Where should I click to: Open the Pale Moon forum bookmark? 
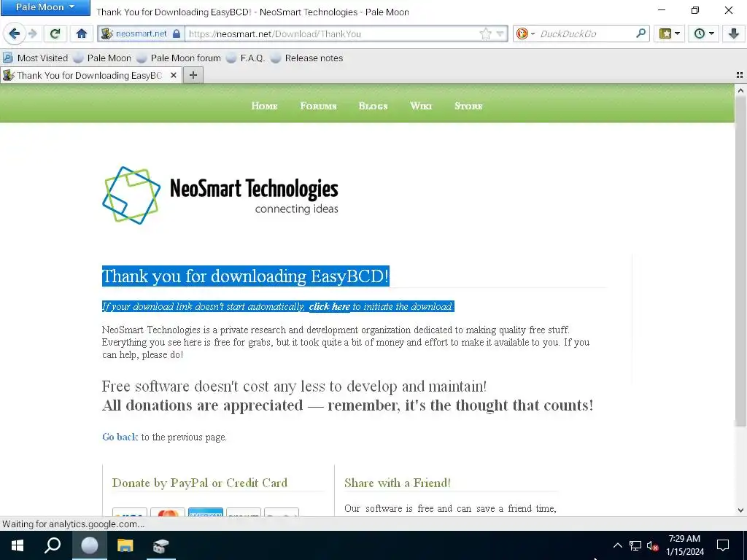(x=179, y=58)
